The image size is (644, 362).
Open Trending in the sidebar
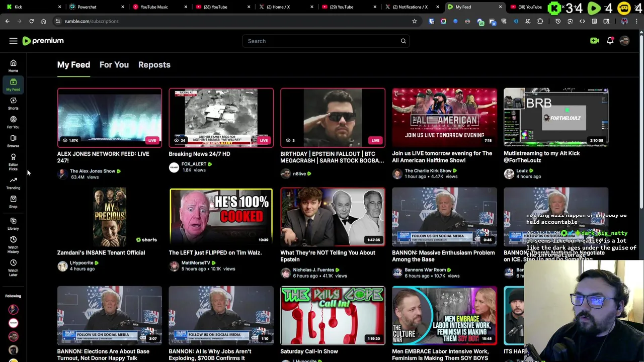[x=13, y=183]
